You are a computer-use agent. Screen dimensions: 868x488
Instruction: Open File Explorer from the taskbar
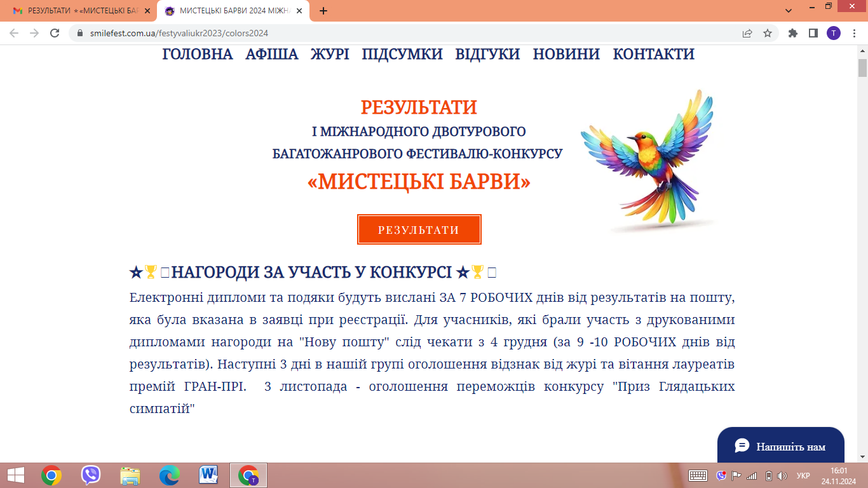(130, 475)
